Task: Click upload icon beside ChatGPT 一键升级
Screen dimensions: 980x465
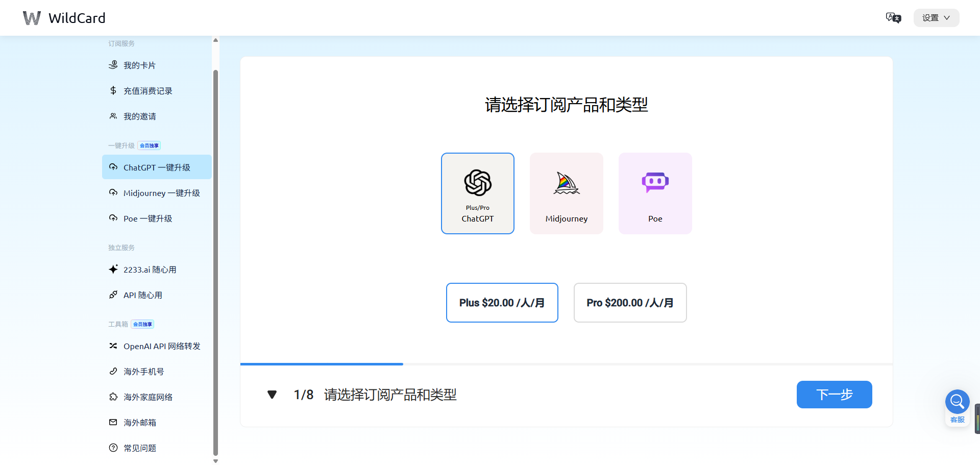Action: 113,167
